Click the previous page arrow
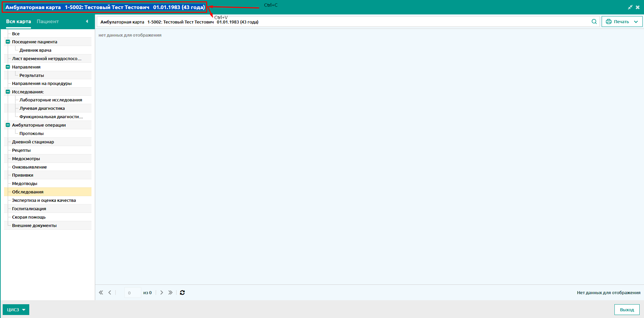 click(110, 292)
